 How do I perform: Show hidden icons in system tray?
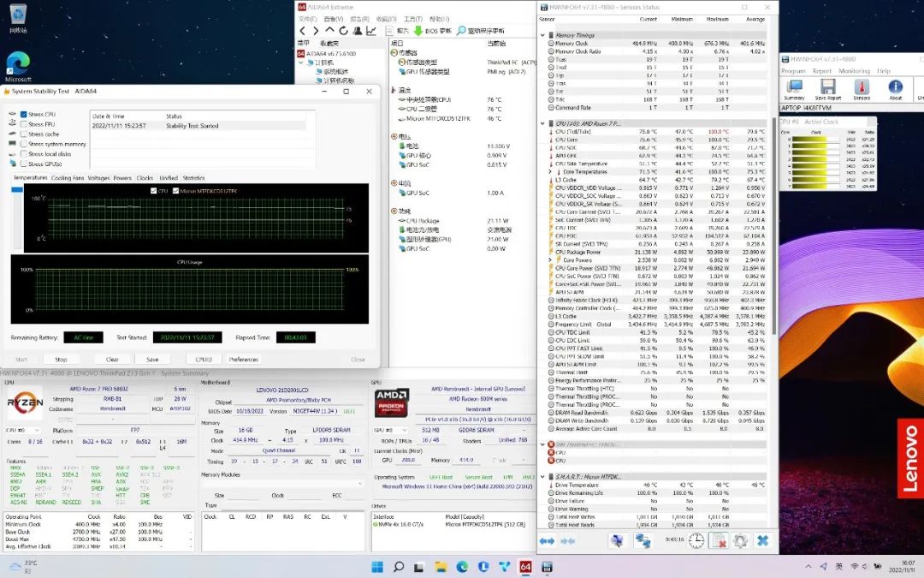[808, 567]
